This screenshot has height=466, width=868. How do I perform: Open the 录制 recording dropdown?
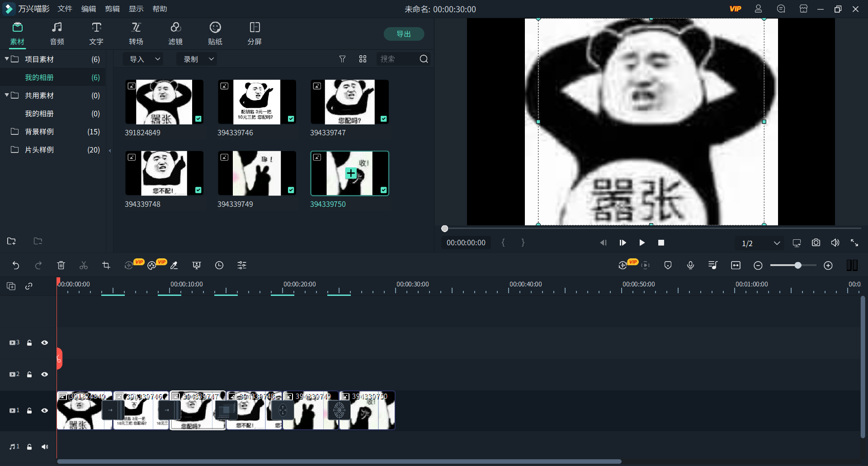[197, 59]
